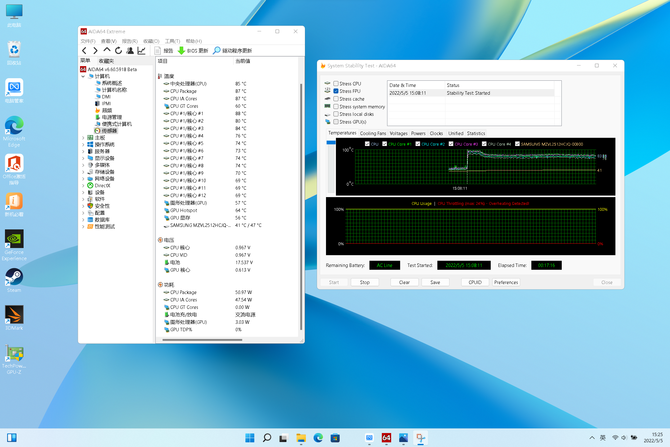This screenshot has width=670, height=447.
Task: Open CPUID from stability test window
Action: point(475,282)
